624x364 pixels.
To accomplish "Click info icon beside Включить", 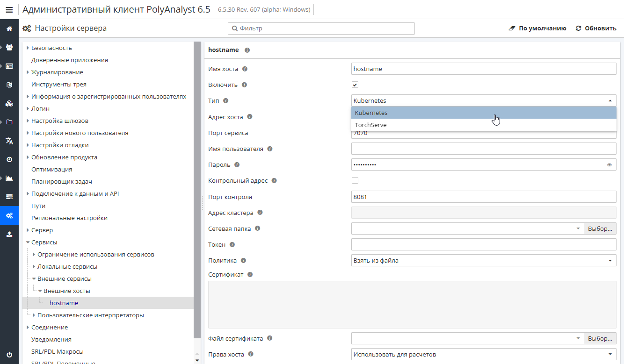I will (x=244, y=85).
